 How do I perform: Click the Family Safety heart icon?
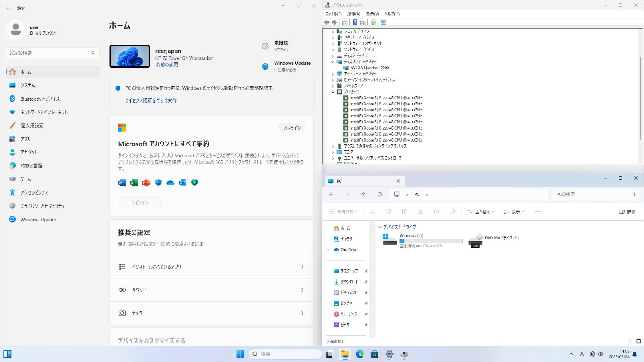coord(194,183)
